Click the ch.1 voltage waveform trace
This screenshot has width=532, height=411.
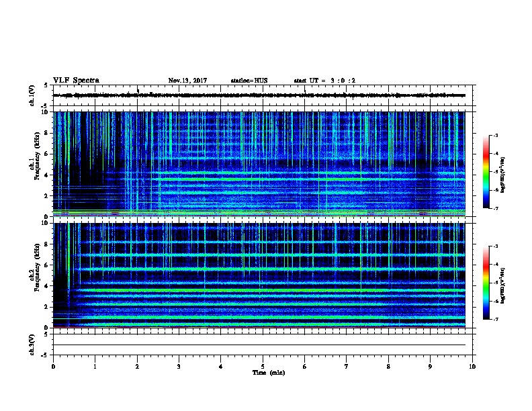pyautogui.click(x=259, y=95)
